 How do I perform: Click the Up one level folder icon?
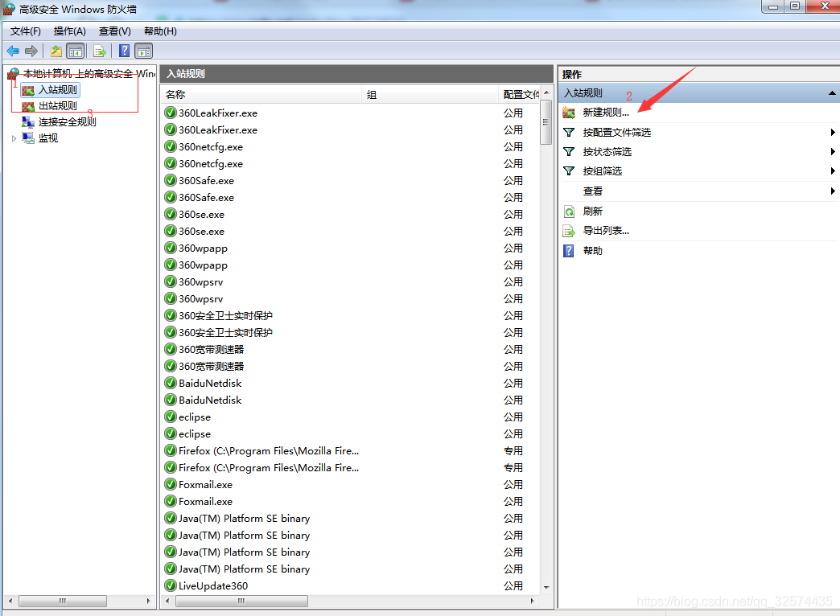tap(56, 51)
